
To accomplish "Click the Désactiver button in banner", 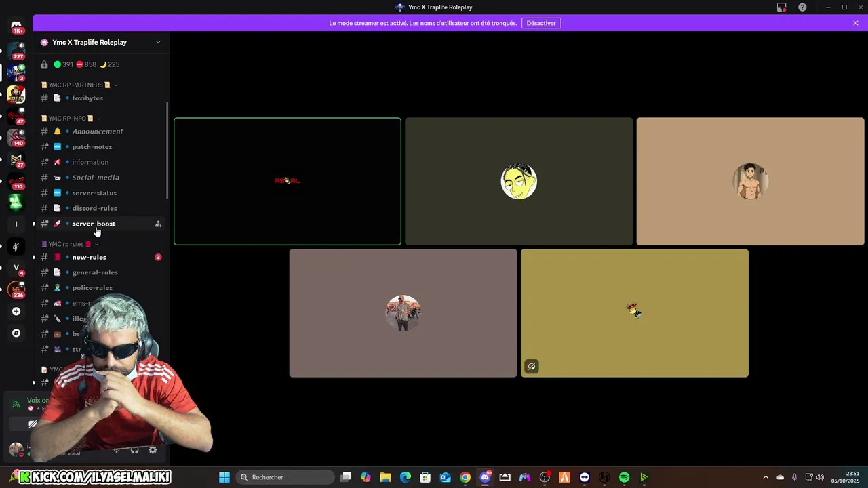I will (541, 23).
